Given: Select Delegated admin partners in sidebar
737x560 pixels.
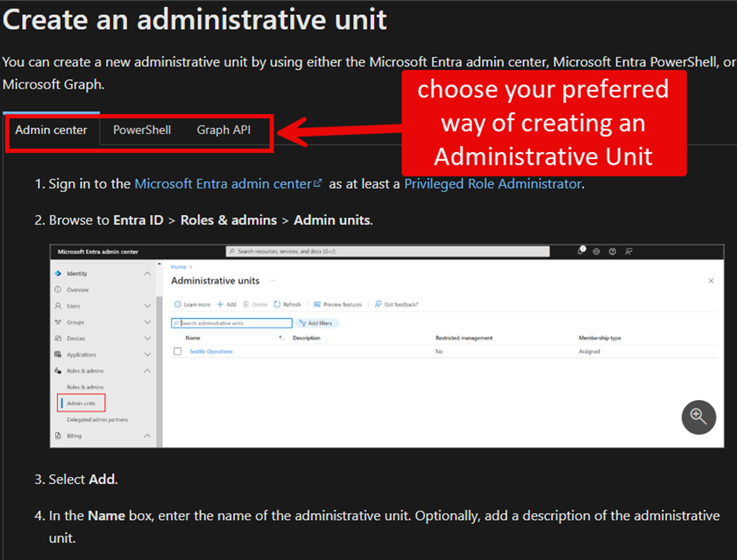Looking at the screenshot, I should click(x=97, y=420).
